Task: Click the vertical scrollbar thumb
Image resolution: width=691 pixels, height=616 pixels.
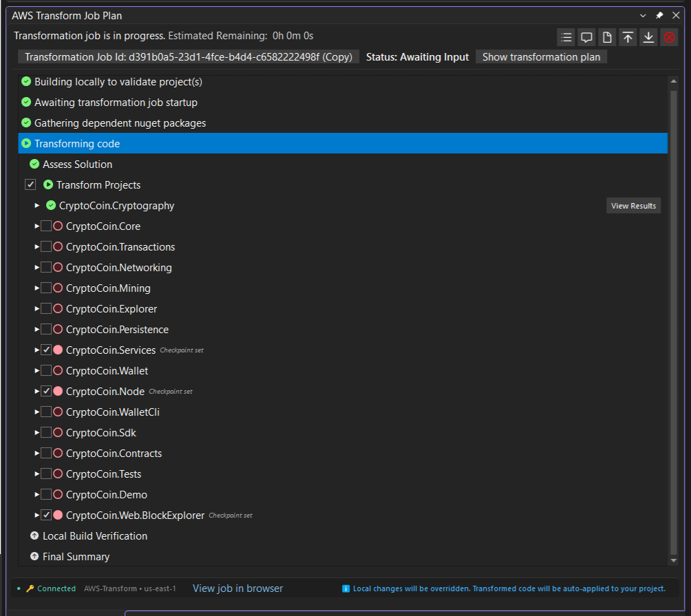Action: [x=673, y=323]
